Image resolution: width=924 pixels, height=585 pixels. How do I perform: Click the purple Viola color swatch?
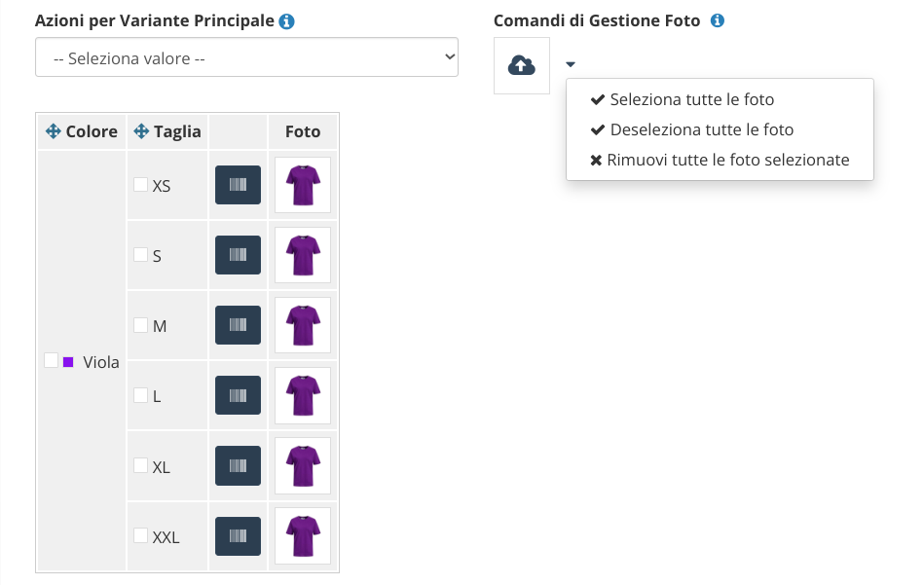tap(68, 362)
